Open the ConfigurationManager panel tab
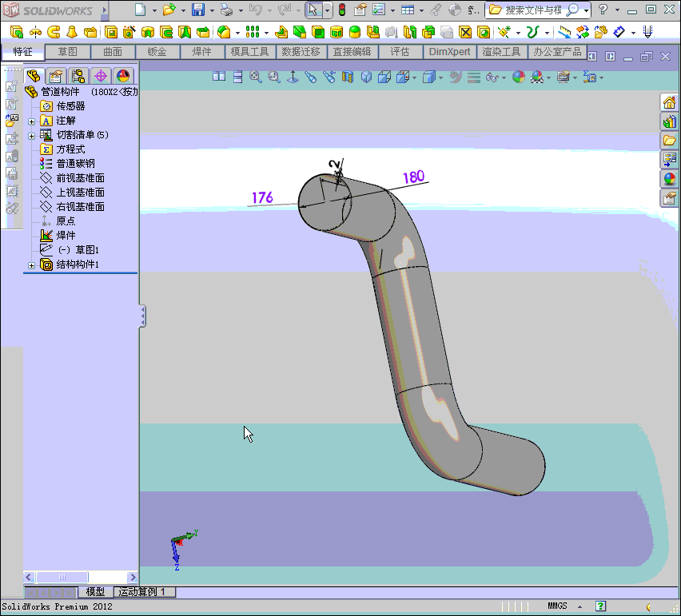 coord(78,77)
